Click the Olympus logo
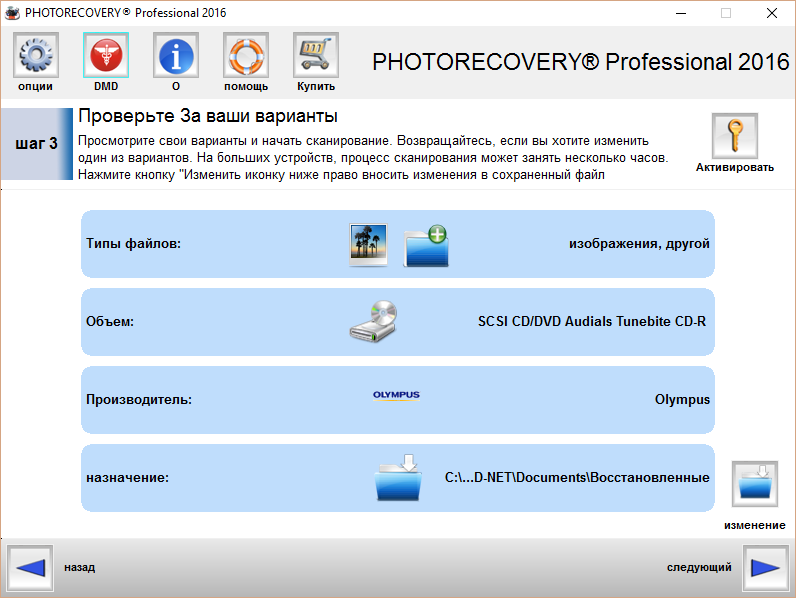This screenshot has width=796, height=598. [x=396, y=395]
